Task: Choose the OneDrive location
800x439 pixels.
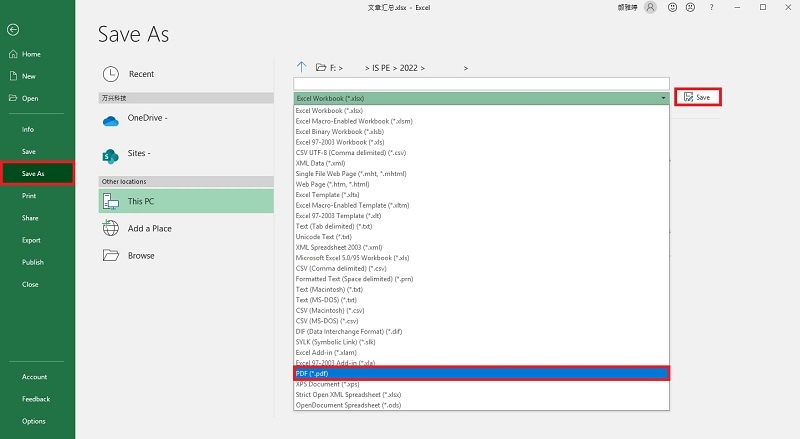Action: (x=186, y=120)
